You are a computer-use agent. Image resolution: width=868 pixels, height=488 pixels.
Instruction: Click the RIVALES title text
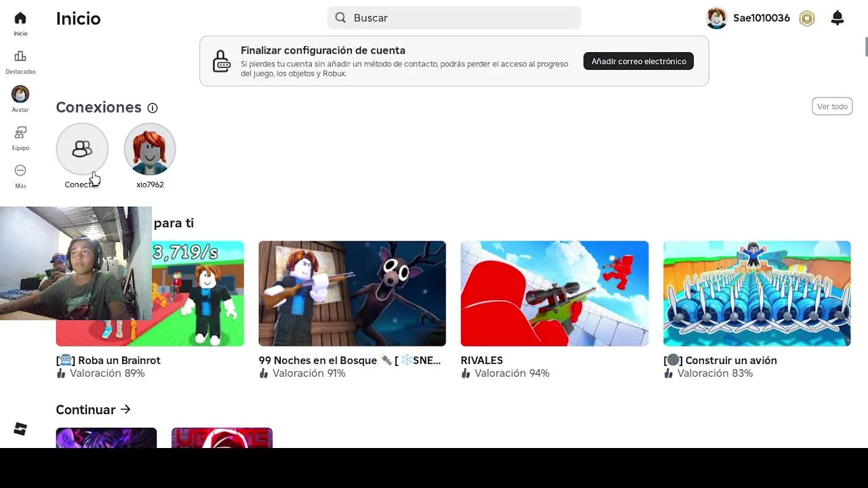click(x=481, y=361)
